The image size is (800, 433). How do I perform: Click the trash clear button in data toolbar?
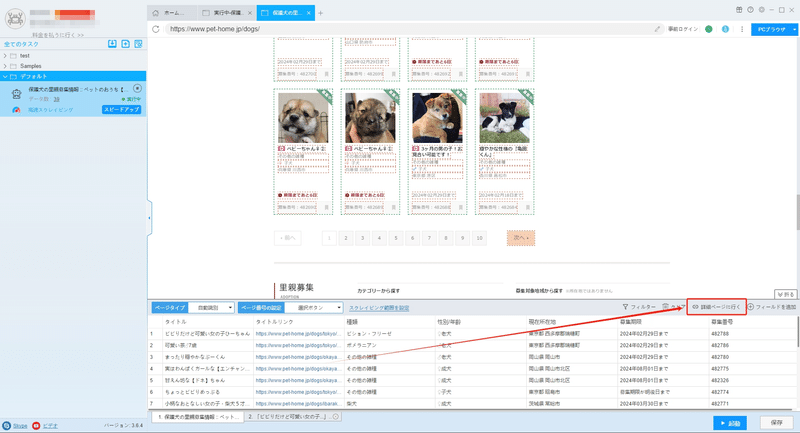click(x=673, y=307)
